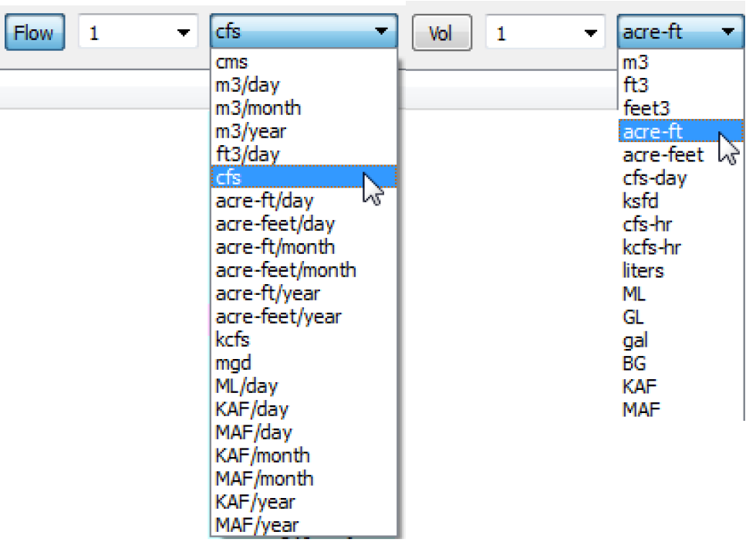Pick liters from volume units list

pyautogui.click(x=643, y=271)
